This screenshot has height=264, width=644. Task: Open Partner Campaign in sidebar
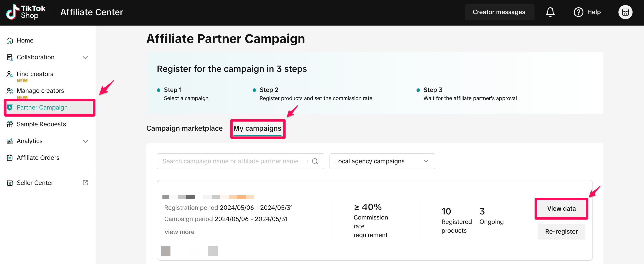coord(42,107)
